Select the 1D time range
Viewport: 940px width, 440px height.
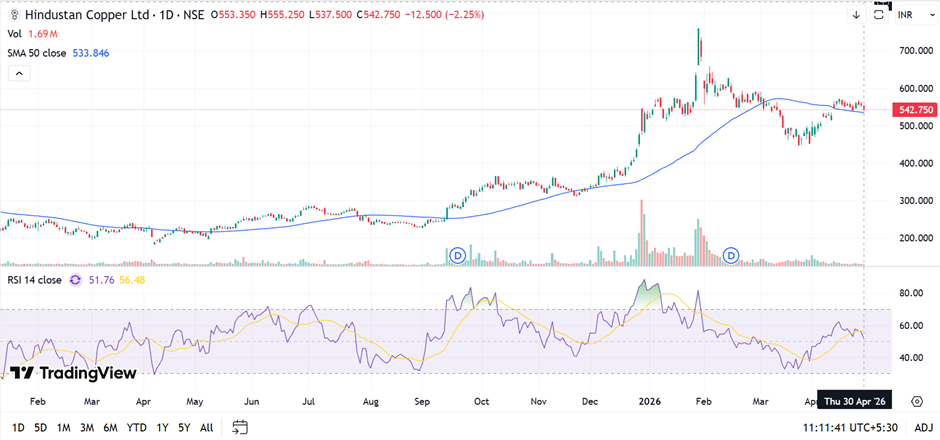18,427
